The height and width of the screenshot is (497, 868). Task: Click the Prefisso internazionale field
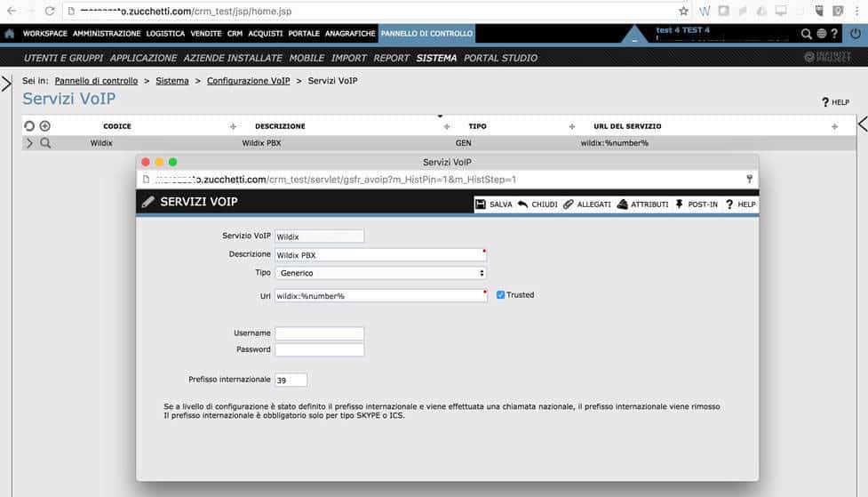(x=291, y=380)
